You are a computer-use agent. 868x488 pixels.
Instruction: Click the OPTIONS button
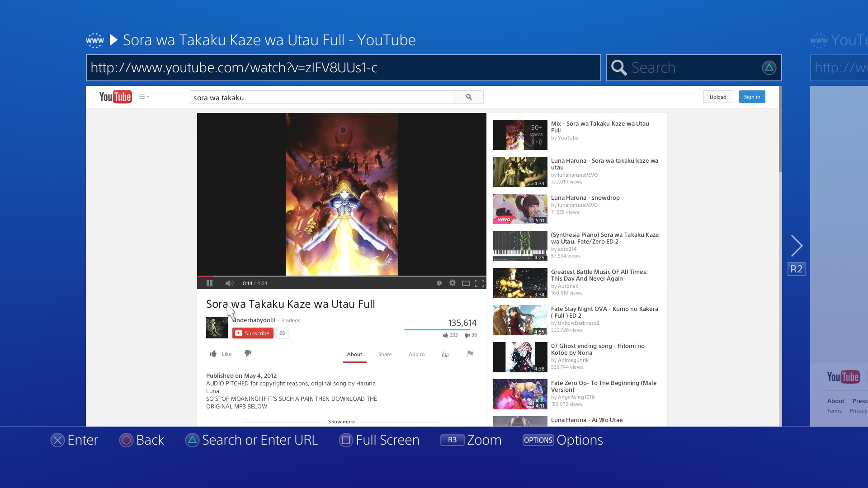[538, 440]
